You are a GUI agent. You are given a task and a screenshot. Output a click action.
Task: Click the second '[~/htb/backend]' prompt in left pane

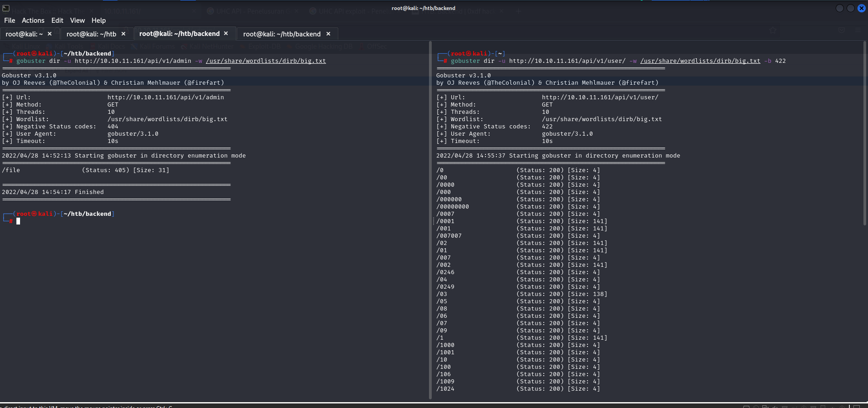[87, 214]
